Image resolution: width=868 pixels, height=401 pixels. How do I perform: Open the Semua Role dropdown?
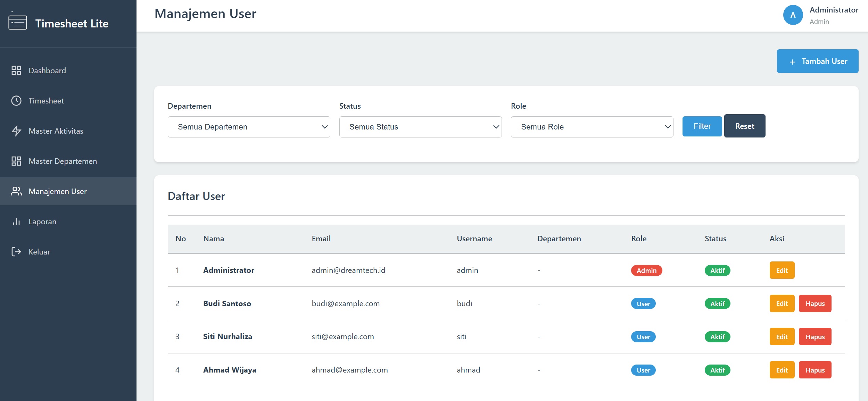click(592, 127)
